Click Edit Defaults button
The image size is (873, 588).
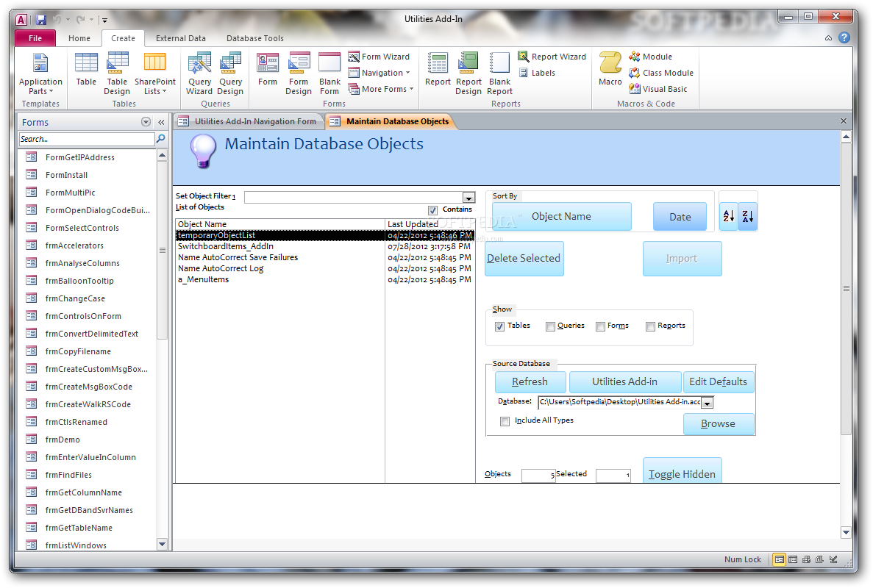(x=719, y=381)
